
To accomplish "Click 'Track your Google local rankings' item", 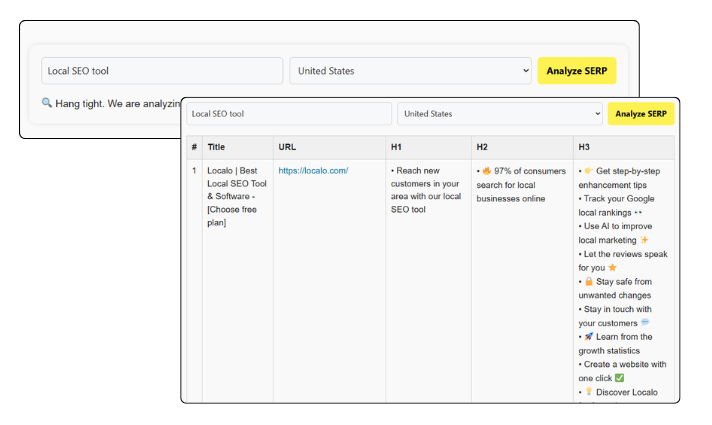I will [x=616, y=206].
